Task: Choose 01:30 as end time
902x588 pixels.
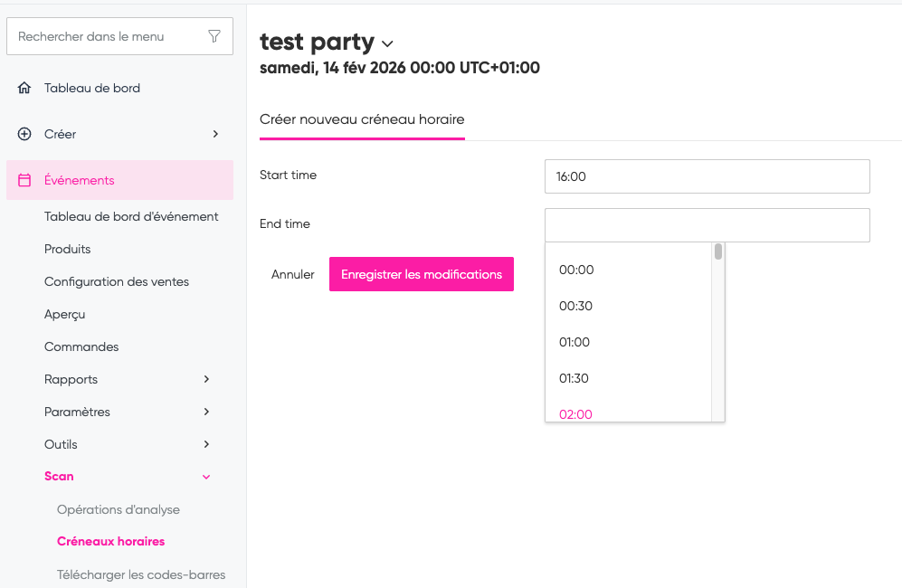Action: (575, 378)
